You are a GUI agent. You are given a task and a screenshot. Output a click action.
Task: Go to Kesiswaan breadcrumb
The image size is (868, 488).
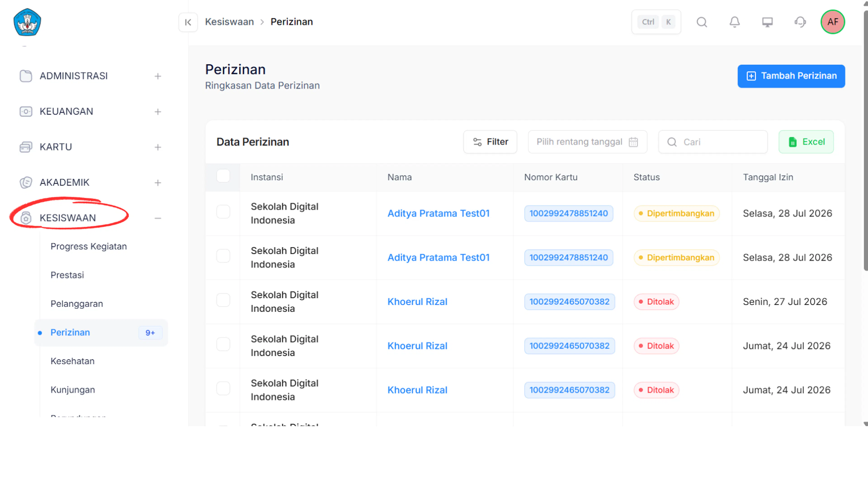click(x=229, y=22)
